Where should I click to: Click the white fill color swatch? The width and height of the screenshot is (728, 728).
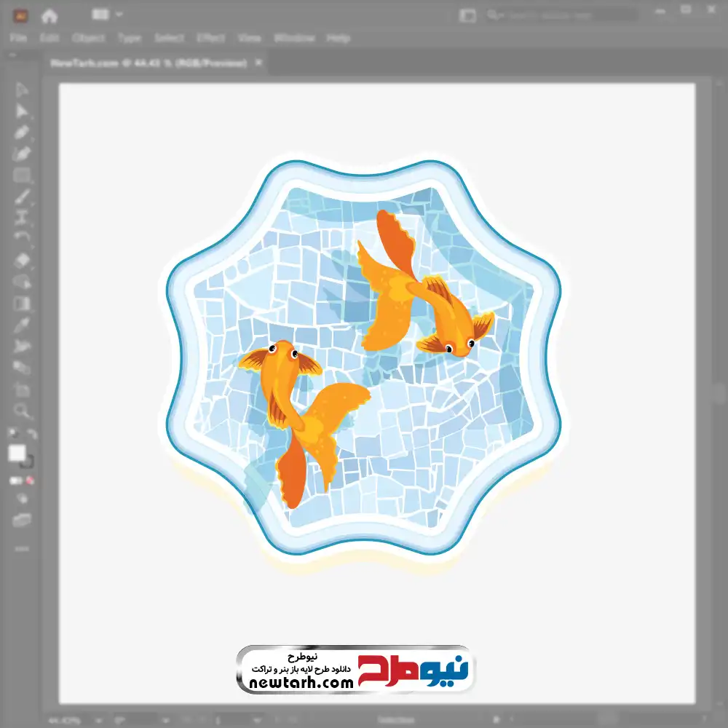tap(17, 453)
